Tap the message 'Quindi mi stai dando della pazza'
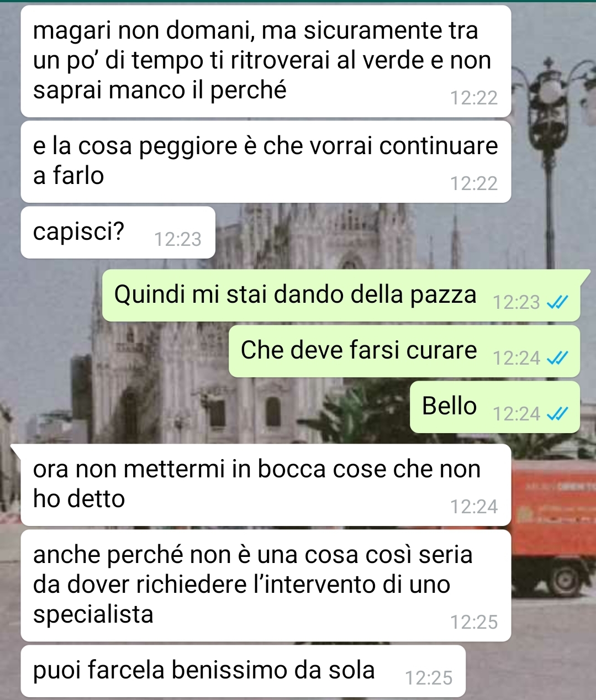596x700 pixels. click(341, 295)
